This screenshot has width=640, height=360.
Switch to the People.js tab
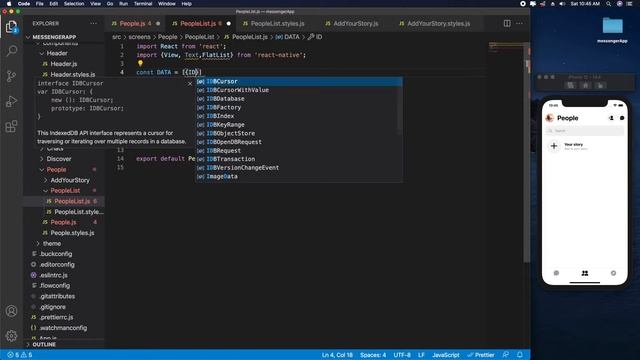(136, 24)
